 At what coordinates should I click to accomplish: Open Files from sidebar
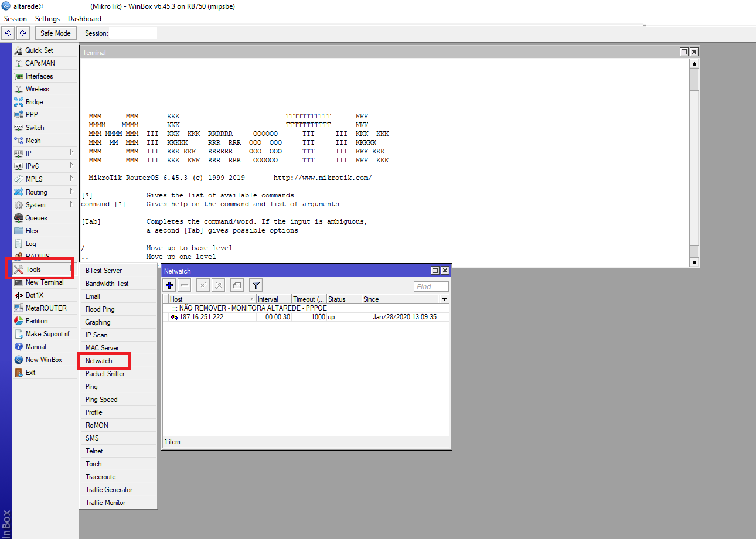(45, 231)
